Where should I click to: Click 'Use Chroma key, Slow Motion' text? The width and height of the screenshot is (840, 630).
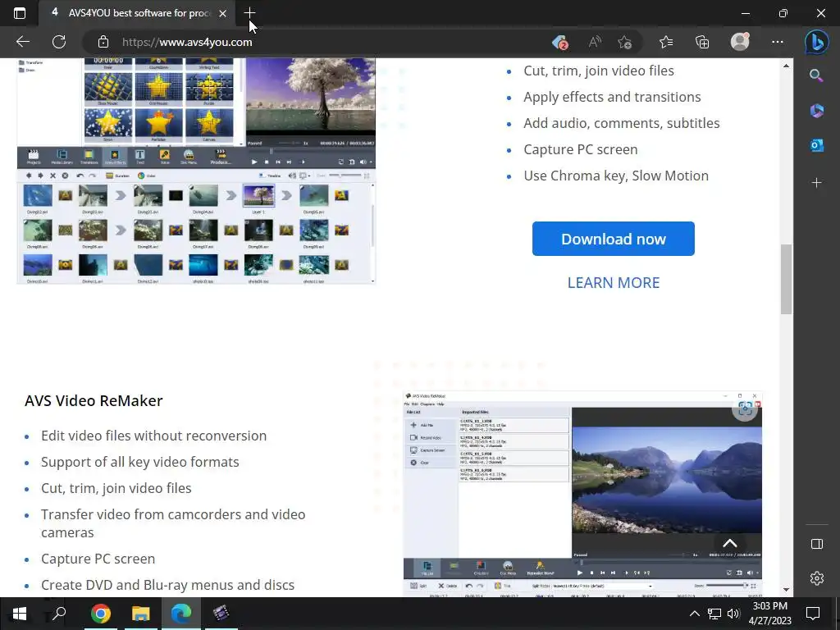(x=616, y=176)
